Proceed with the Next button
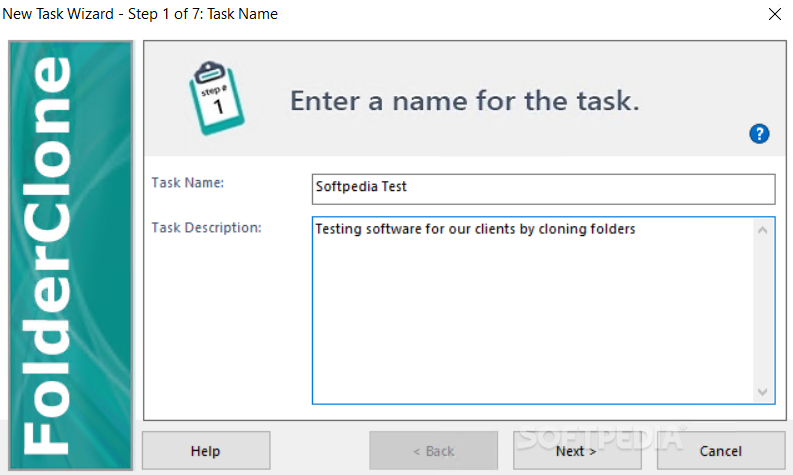This screenshot has height=475, width=793. pos(577,450)
